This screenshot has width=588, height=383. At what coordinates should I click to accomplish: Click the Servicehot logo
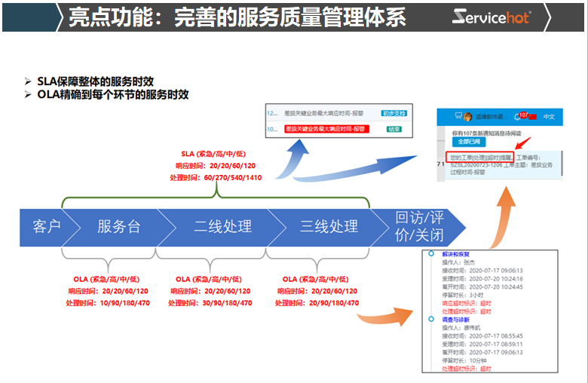tap(492, 17)
